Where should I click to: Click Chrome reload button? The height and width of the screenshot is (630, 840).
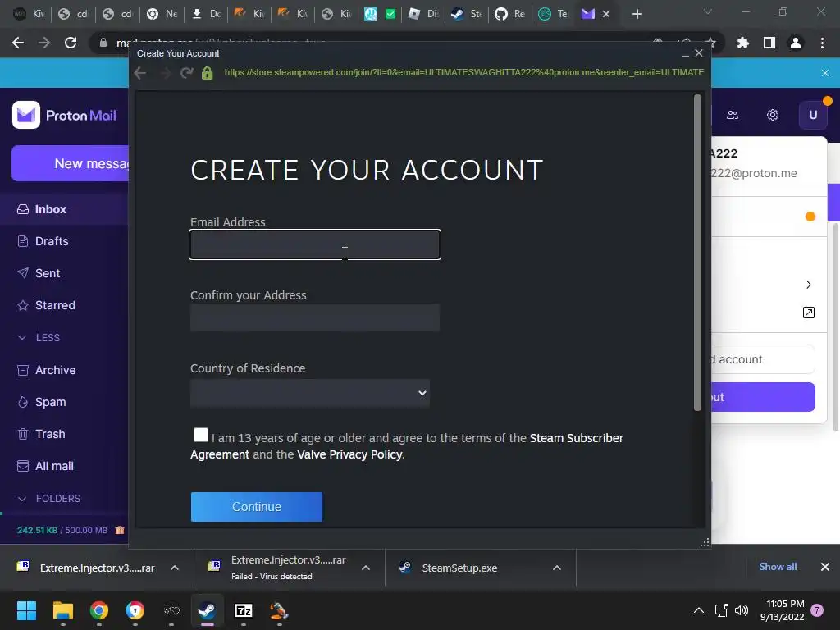coord(71,43)
